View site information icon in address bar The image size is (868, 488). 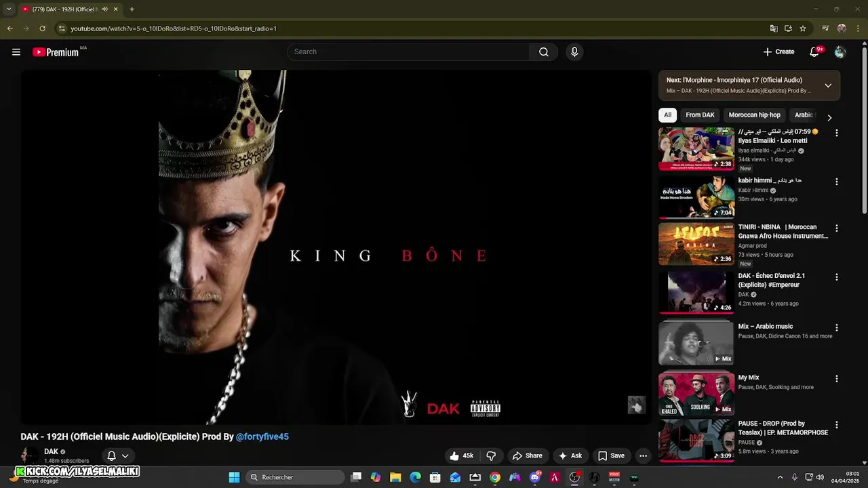[62, 28]
